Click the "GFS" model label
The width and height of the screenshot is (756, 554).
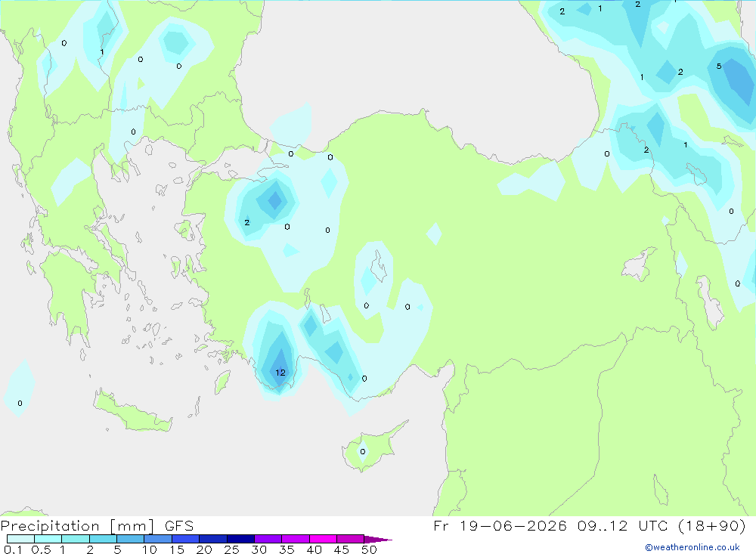tap(179, 526)
